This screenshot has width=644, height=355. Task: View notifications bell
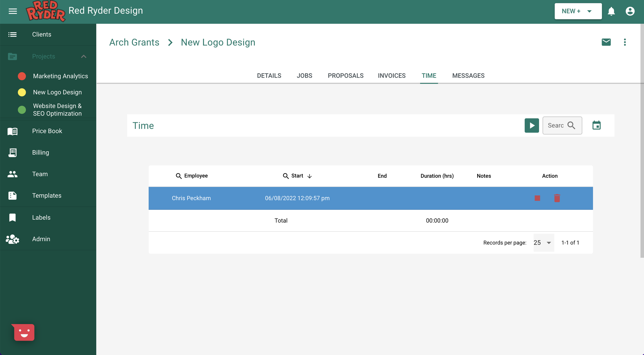[611, 11]
